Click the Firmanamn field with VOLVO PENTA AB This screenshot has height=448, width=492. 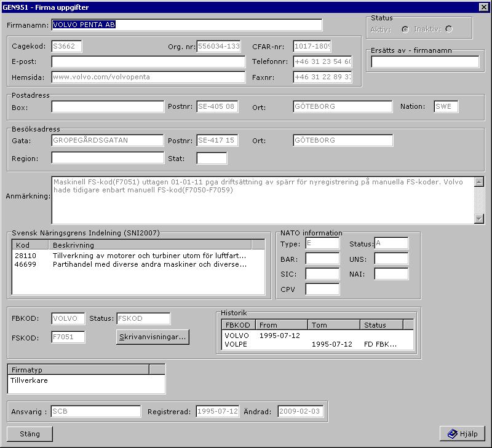187,25
